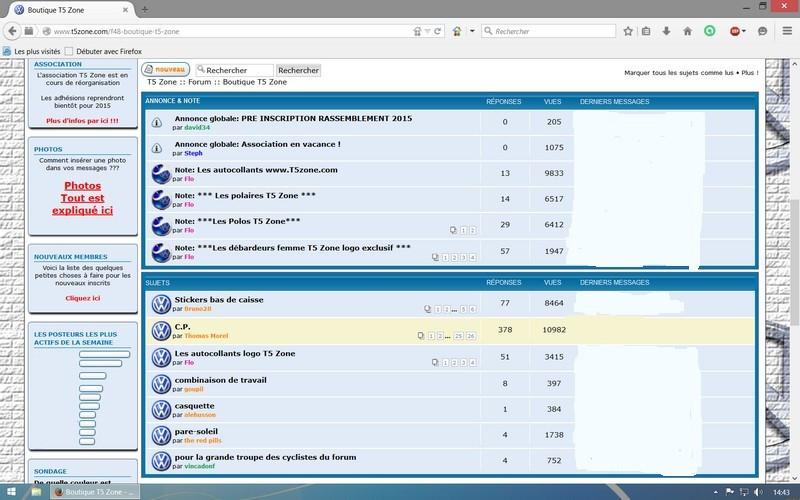
Task: Click note icon beside Les polaires T5 Zone
Action: pos(161,199)
